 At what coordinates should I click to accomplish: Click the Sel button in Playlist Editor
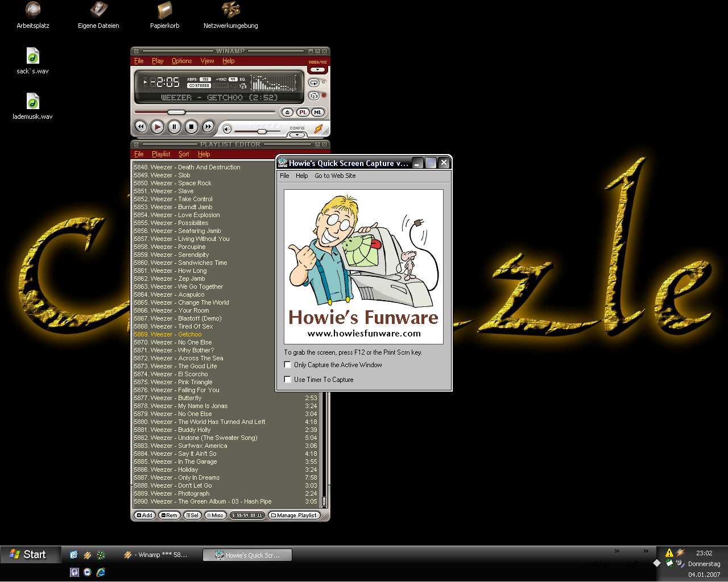coord(192,516)
